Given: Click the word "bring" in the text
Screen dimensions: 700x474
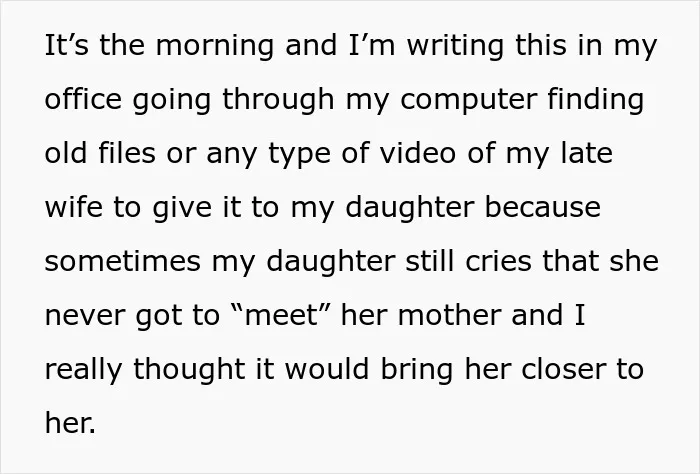Looking at the screenshot, I should (x=417, y=370).
